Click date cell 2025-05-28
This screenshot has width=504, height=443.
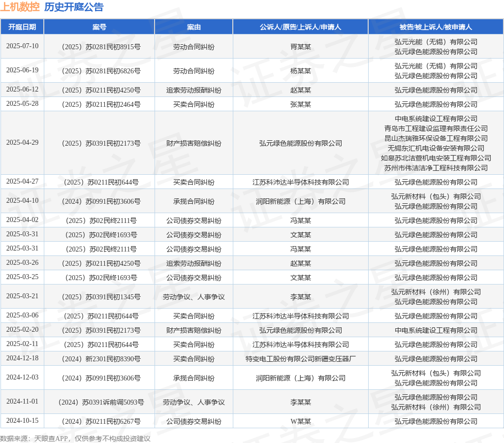pyautogui.click(x=22, y=103)
